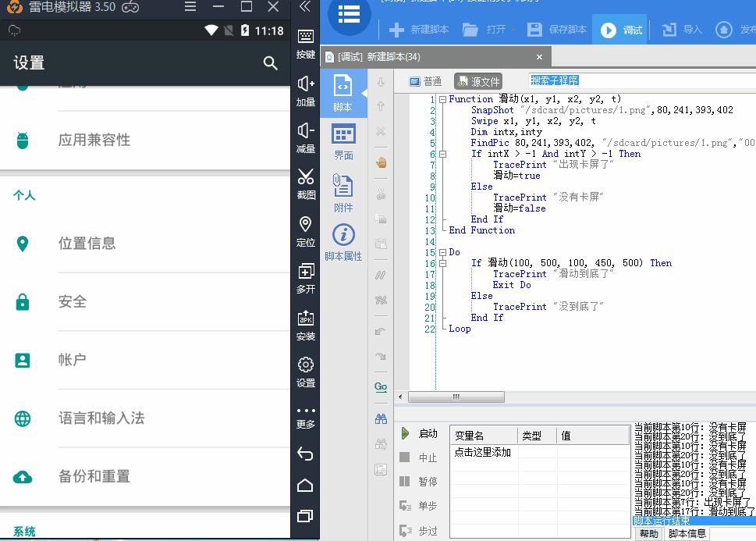Expand the 打开 (Open) dropdown arrow
The image size is (756, 541).
513,30
